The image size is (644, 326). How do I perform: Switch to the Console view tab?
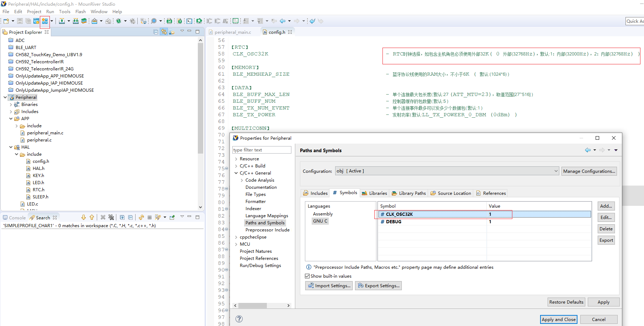pos(14,218)
